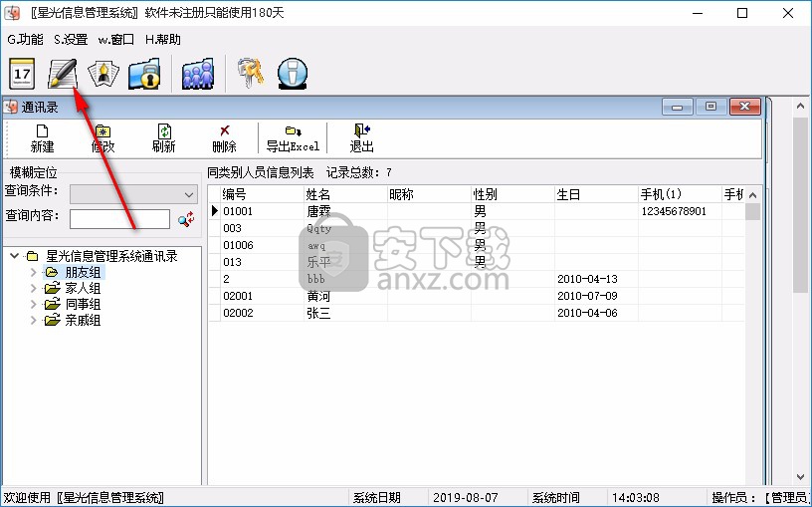Select 朋友组 in the tree
The width and height of the screenshot is (812, 507).
pyautogui.click(x=83, y=272)
